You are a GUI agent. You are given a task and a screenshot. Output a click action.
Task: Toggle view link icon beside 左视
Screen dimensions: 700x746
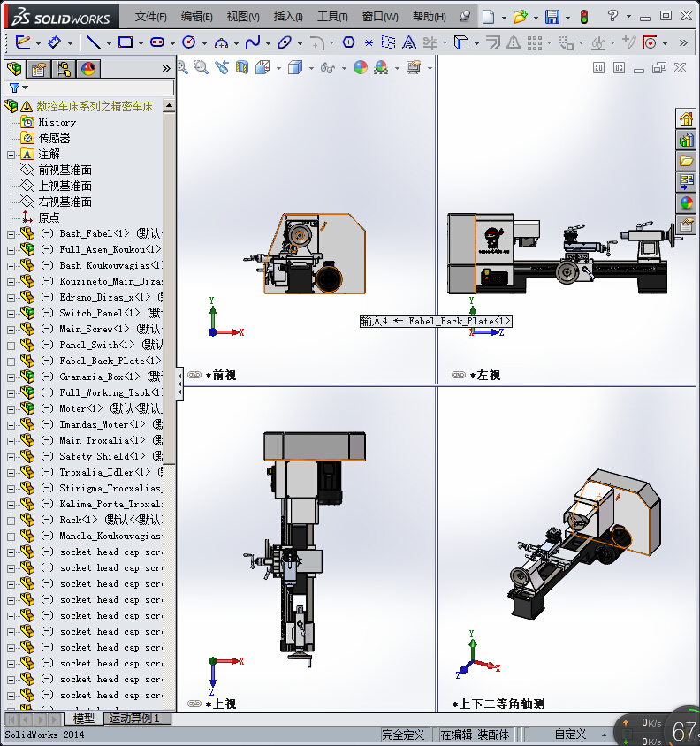click(x=458, y=375)
